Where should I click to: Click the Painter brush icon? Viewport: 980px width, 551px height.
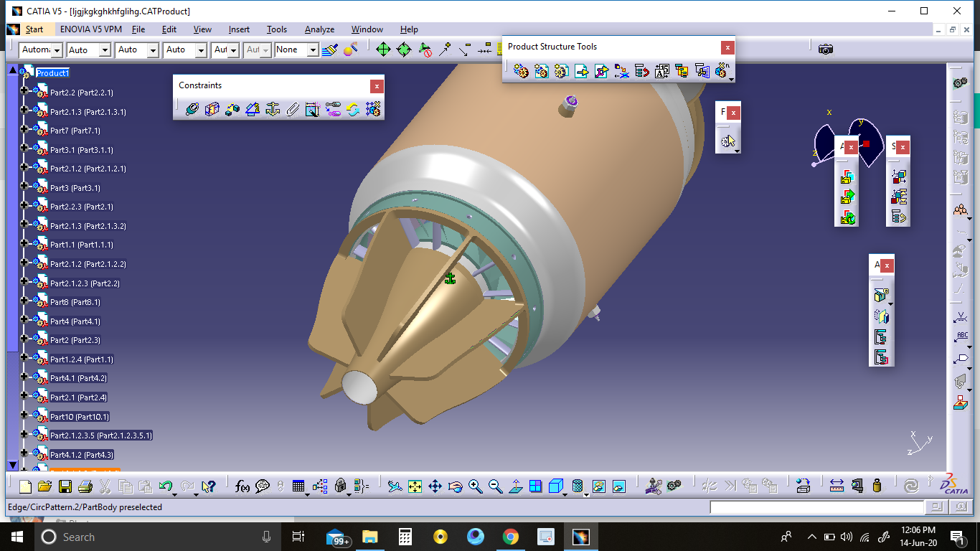click(330, 50)
